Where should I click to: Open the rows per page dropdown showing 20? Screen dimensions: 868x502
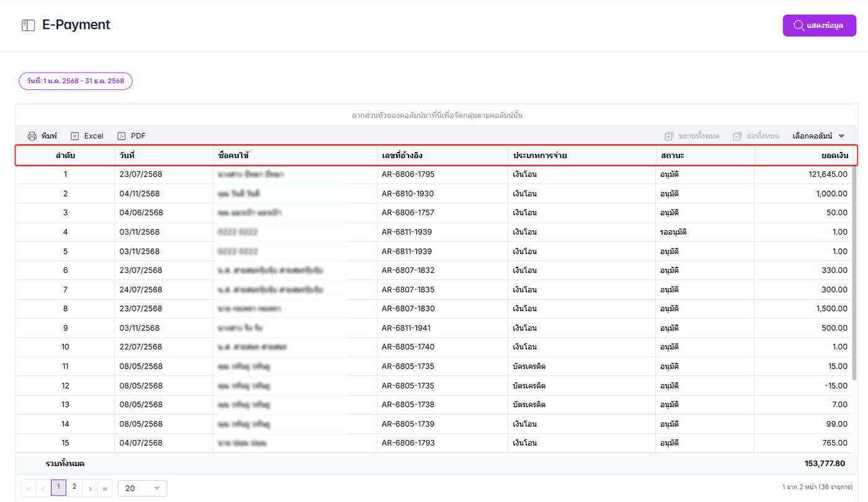tap(142, 488)
